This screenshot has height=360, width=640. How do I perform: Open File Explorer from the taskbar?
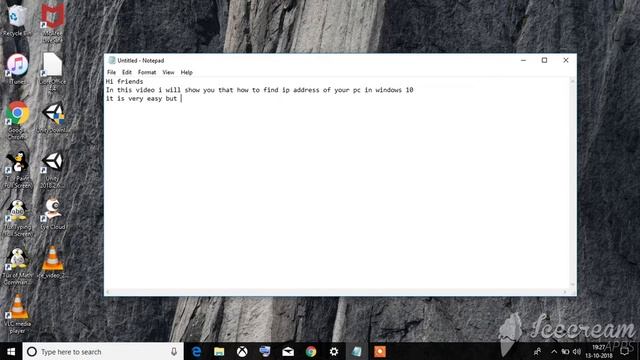pos(219,351)
